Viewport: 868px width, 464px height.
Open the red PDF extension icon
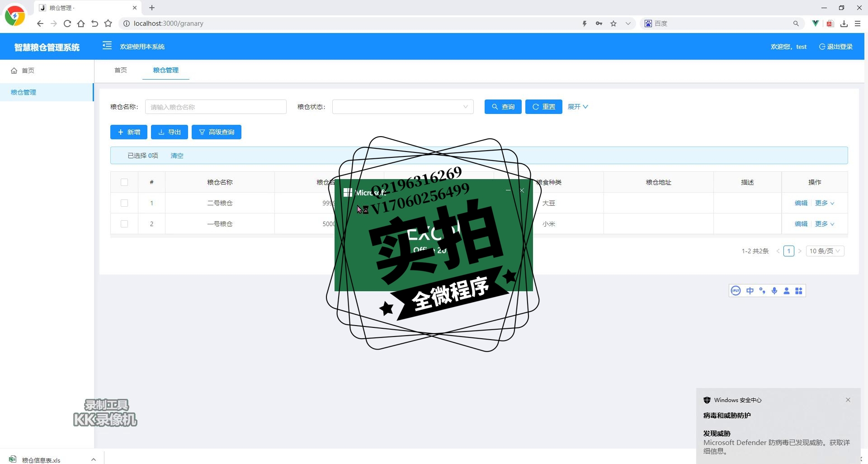pyautogui.click(x=830, y=24)
